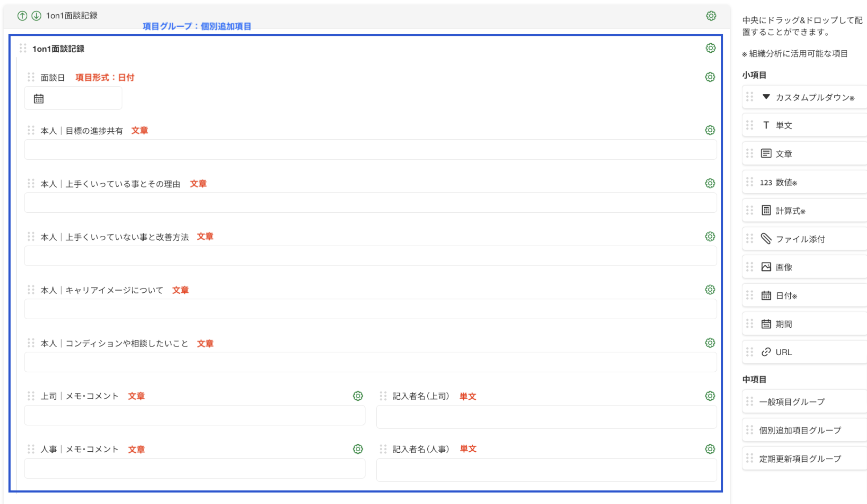This screenshot has height=504, width=867.
Task: Open gear settings for 上司｜メモ・コメント field
Action: click(358, 396)
